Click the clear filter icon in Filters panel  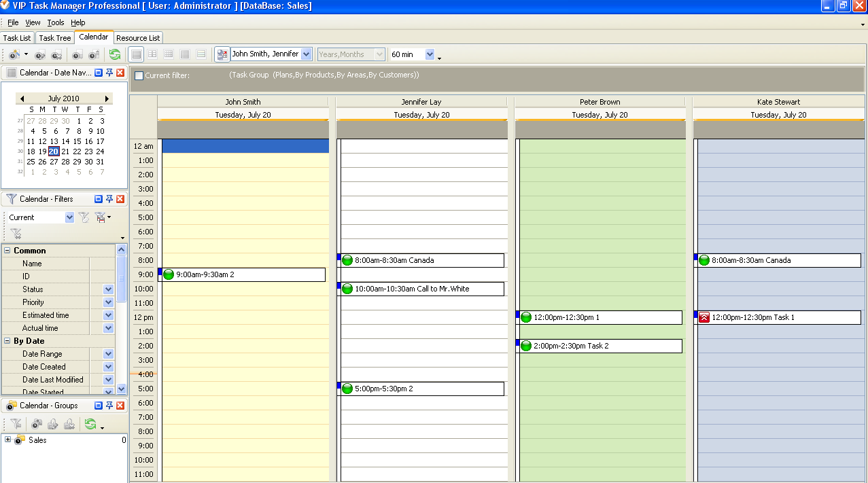click(x=16, y=234)
